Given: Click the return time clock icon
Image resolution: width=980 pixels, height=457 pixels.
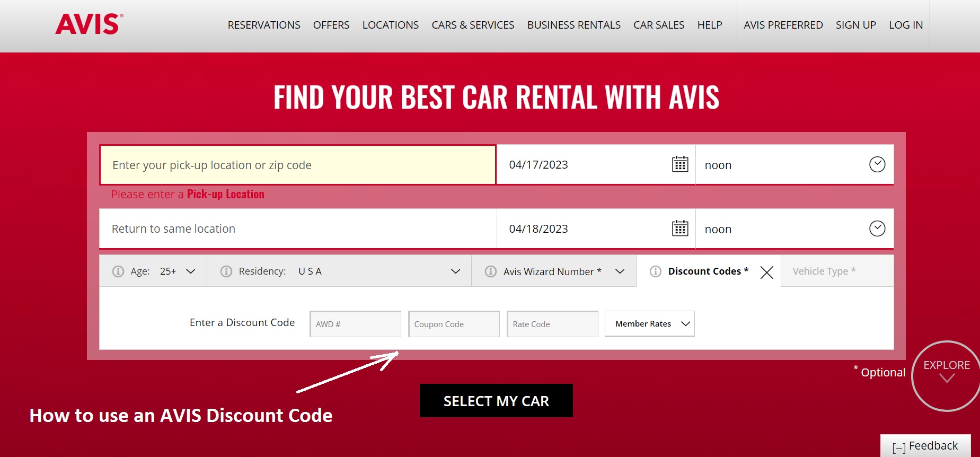Looking at the screenshot, I should tap(877, 228).
